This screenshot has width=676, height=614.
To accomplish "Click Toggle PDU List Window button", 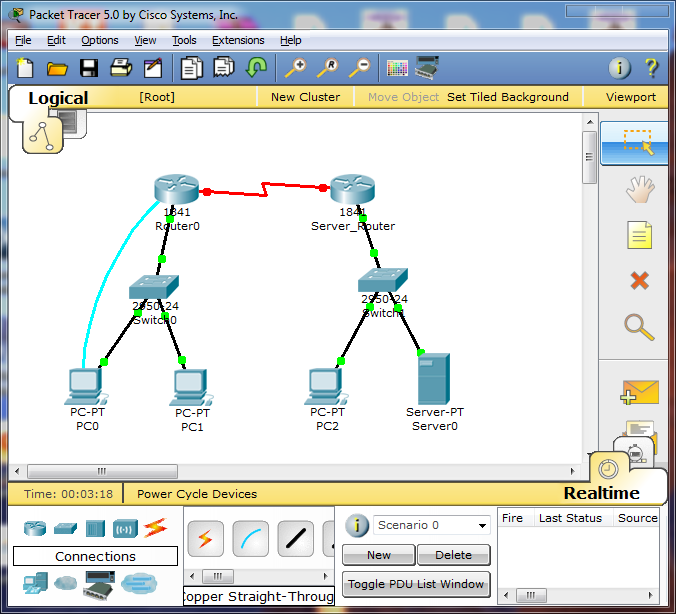I will [x=416, y=584].
